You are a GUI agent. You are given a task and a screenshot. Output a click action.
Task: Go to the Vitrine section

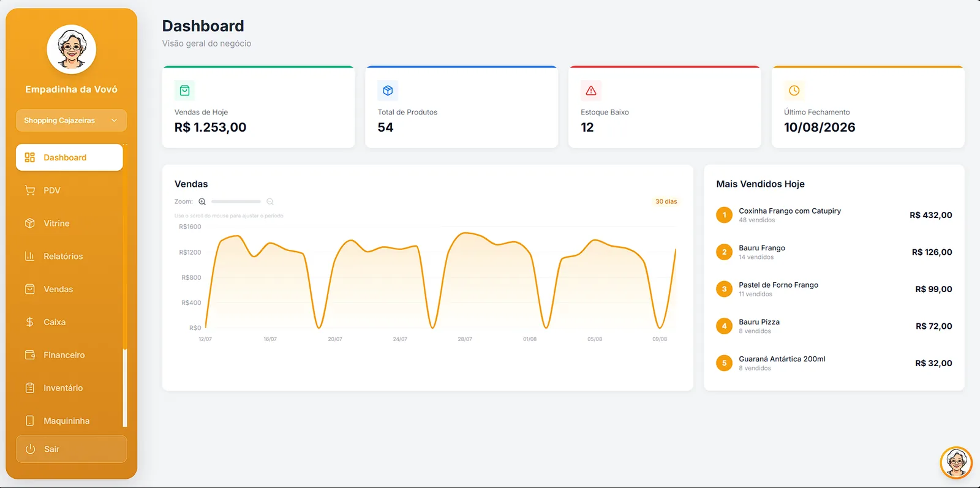(x=69, y=223)
